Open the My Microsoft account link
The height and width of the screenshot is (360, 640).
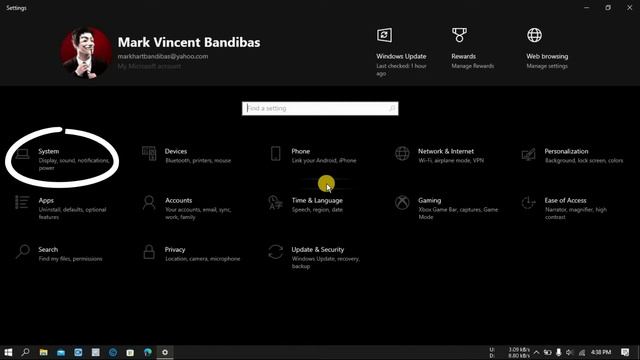[x=149, y=66]
